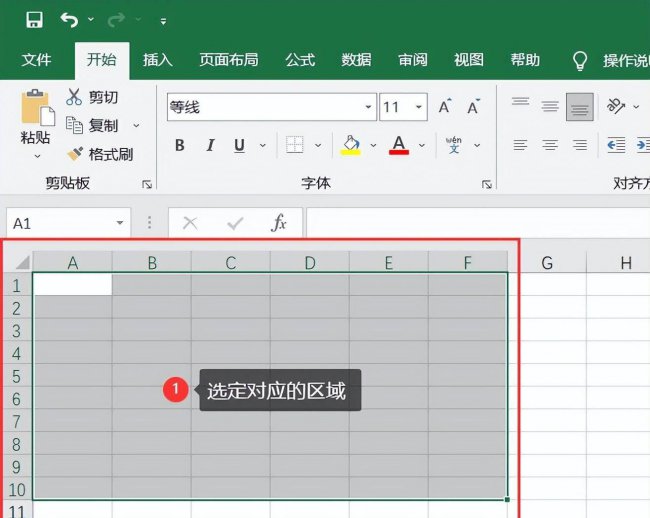Screen dimensions: 650x518
Task: Click the Enter checkmark in formula bar
Action: tap(235, 223)
